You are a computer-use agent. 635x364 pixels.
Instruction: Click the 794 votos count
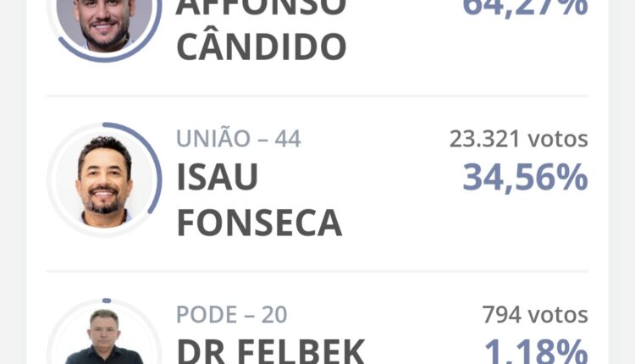[535, 315]
